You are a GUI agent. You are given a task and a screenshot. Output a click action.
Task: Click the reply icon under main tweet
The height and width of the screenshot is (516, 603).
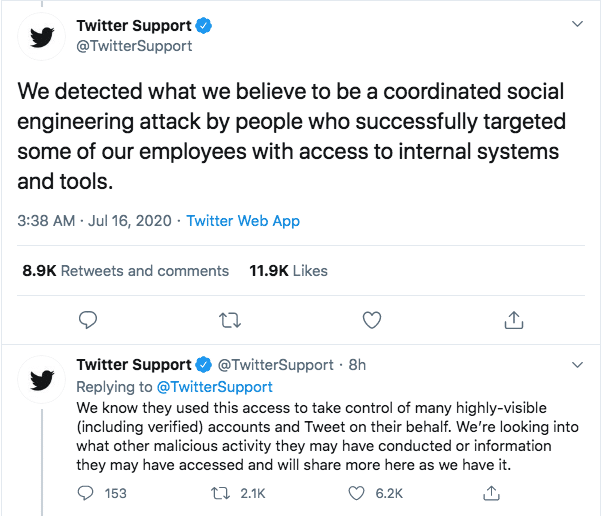click(88, 320)
